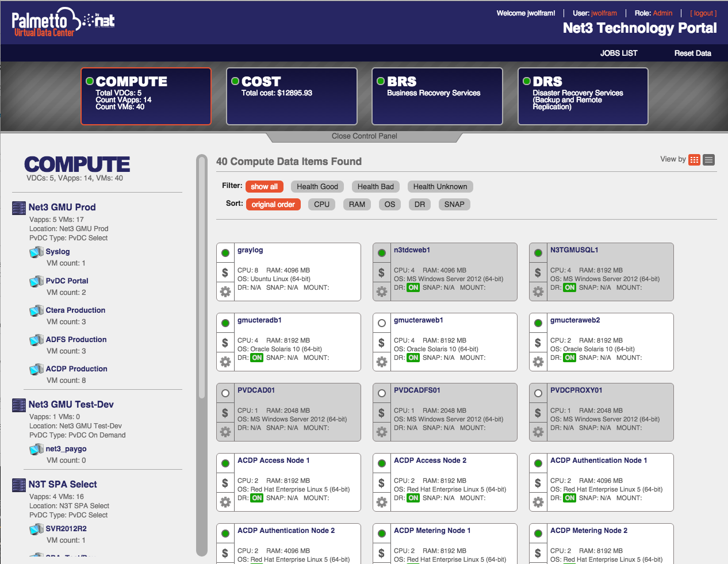Open gear settings on PVDCAD01 card

pyautogui.click(x=225, y=432)
